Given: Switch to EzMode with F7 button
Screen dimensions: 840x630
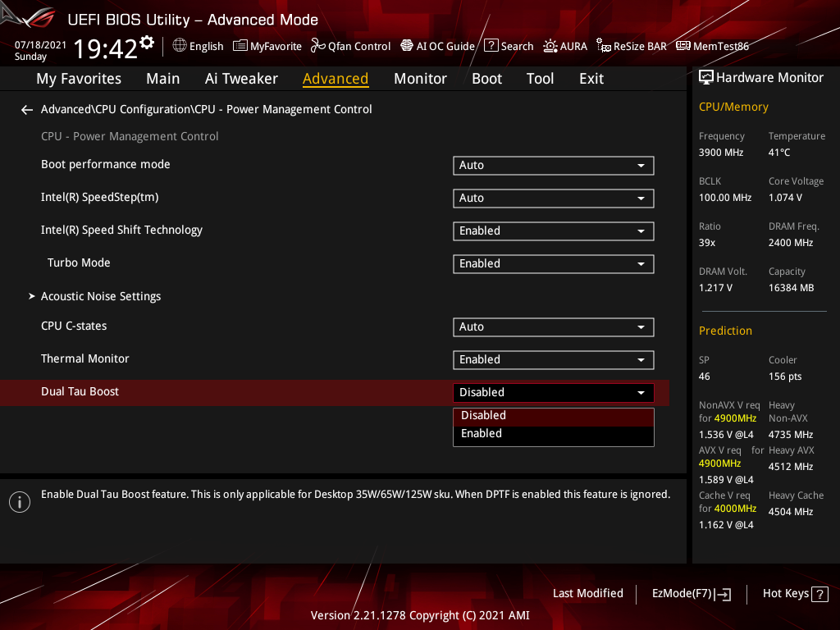Looking at the screenshot, I should [x=691, y=593].
